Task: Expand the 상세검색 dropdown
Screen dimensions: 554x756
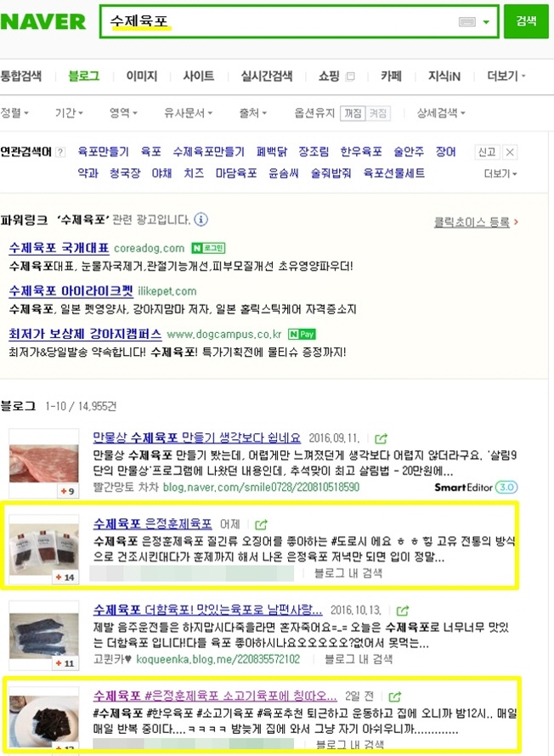Action: tap(441, 113)
